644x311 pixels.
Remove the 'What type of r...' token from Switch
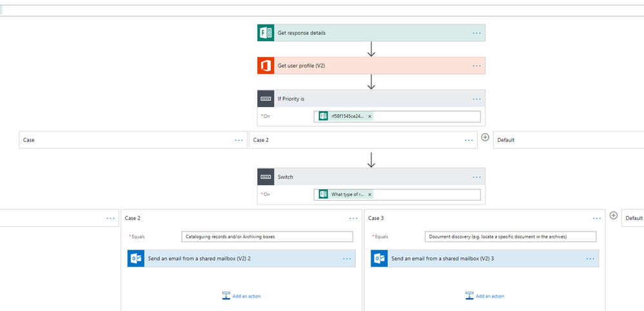[370, 194]
